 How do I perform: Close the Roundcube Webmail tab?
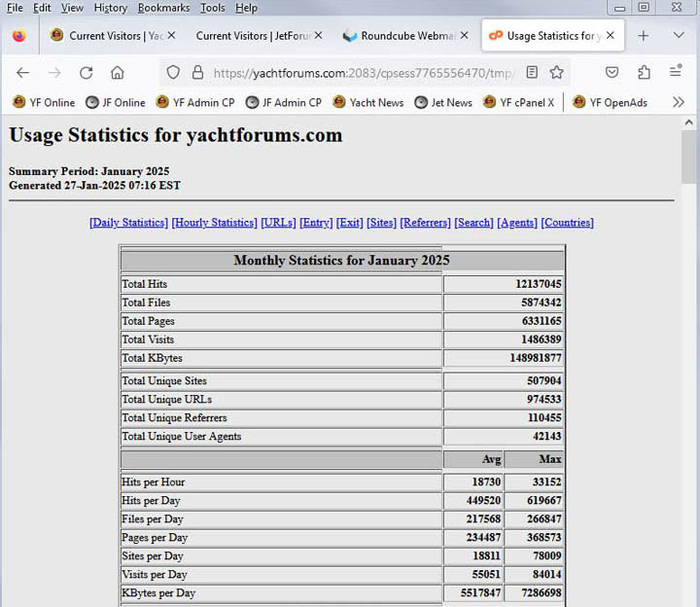465,35
